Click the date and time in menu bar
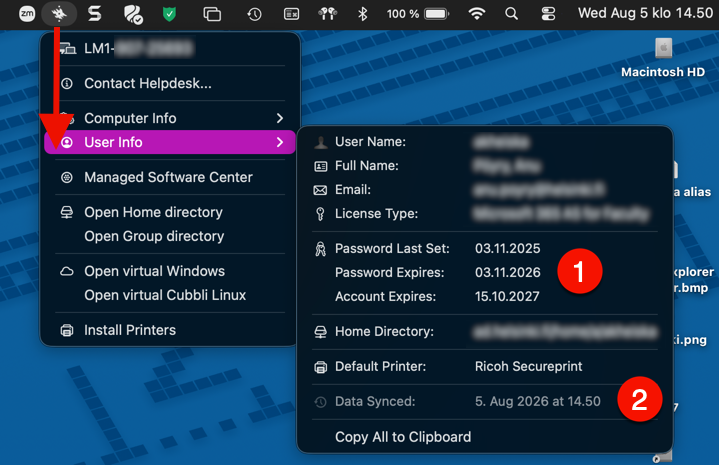The width and height of the screenshot is (719, 465). tap(645, 13)
